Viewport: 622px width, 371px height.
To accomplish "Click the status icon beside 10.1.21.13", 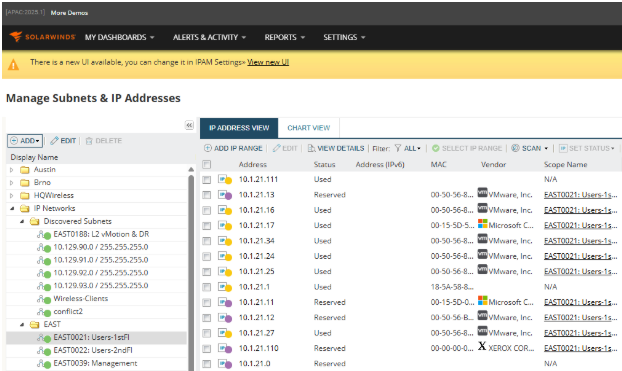I will pos(225,195).
